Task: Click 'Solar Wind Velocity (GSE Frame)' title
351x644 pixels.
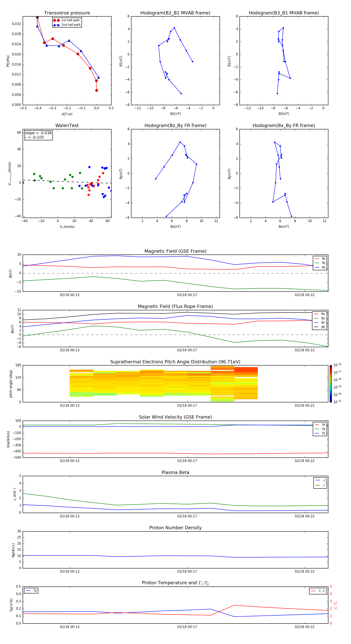Action: click(175, 417)
